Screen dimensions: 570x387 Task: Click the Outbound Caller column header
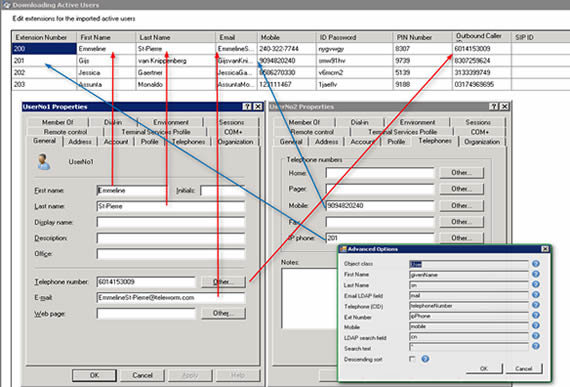481,37
